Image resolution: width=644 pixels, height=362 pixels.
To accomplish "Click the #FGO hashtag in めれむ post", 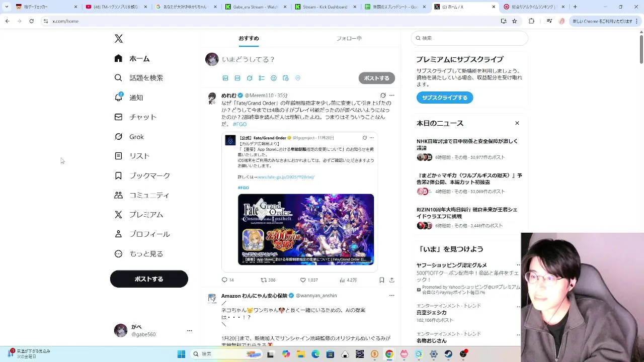I will (239, 124).
